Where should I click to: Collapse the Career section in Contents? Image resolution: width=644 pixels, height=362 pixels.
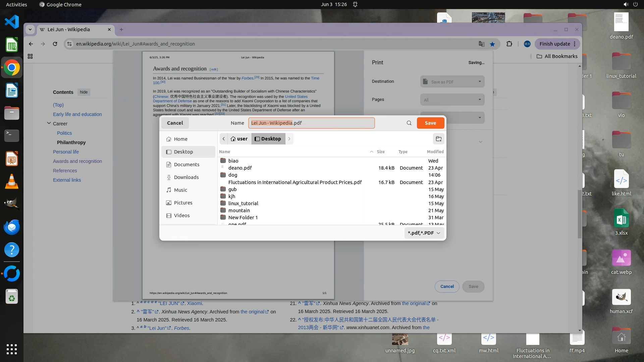pyautogui.click(x=49, y=123)
